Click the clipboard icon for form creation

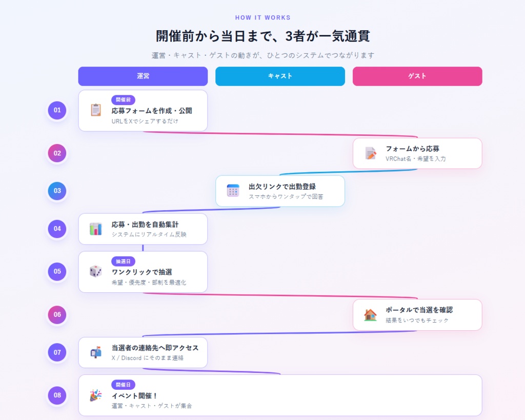[x=96, y=110]
